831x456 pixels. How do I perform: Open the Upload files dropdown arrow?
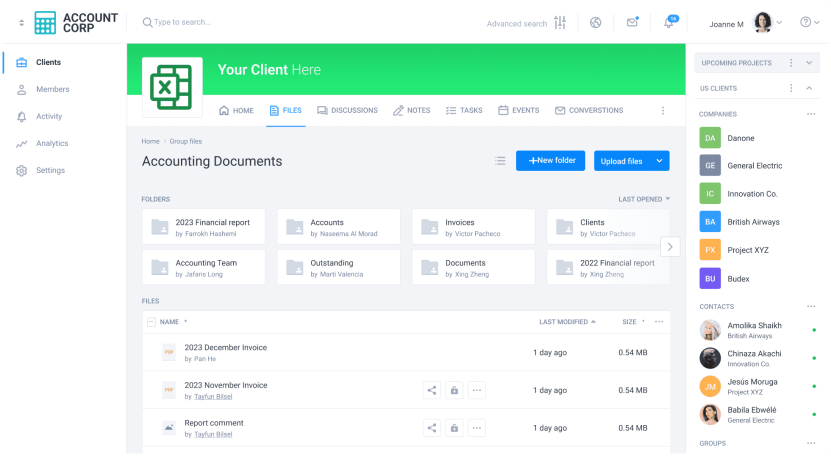click(659, 161)
